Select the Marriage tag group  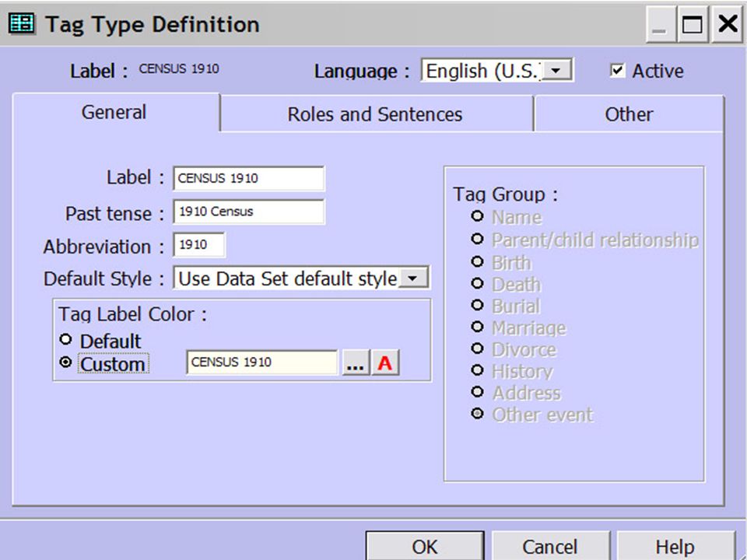477,327
